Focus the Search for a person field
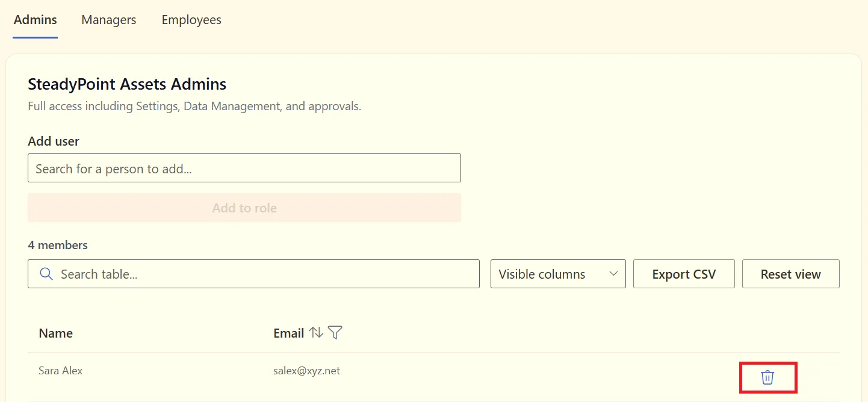The height and width of the screenshot is (402, 868). 244,169
